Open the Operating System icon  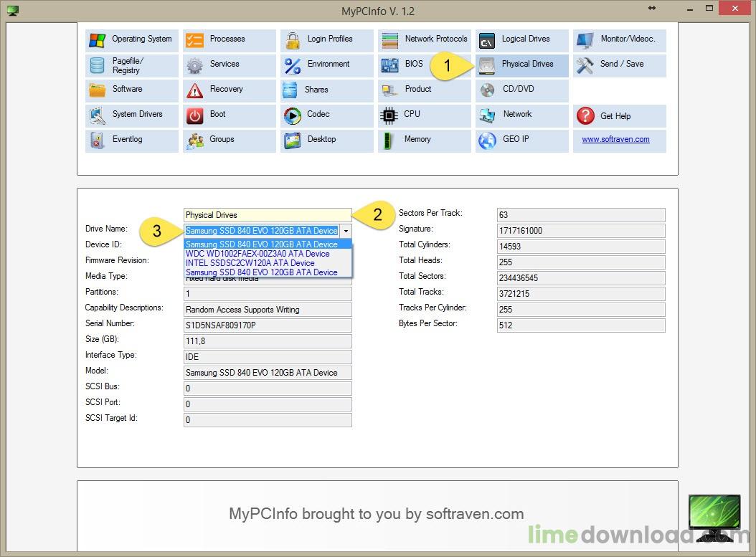[x=98, y=40]
